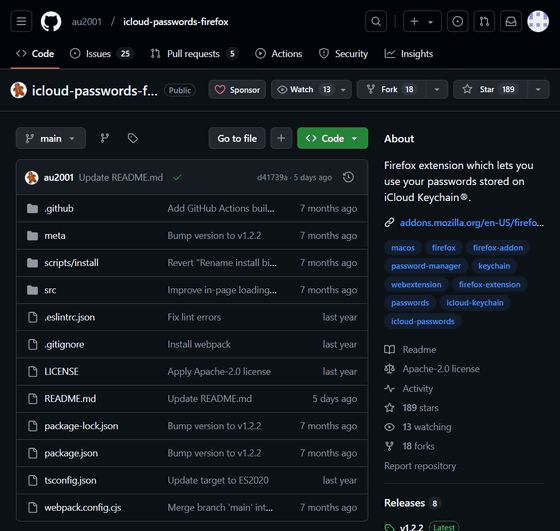Switch to the Code tab
Viewport: 560px width, 531px height.
(35, 54)
